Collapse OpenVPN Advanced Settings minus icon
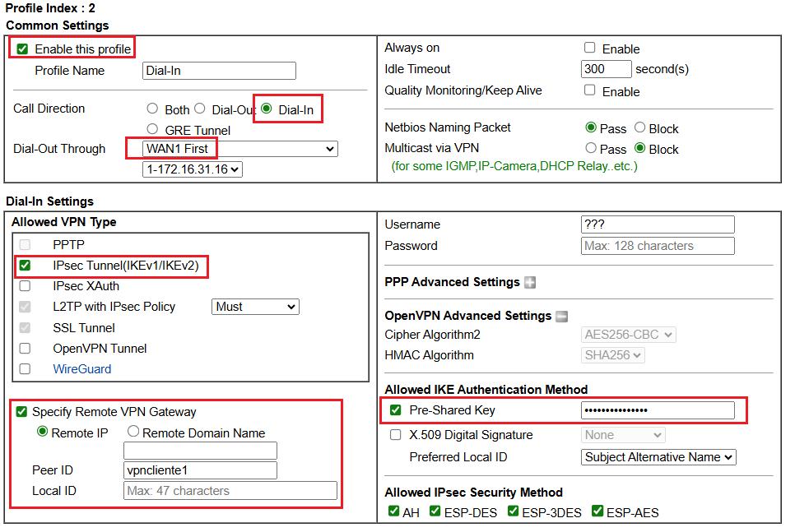This screenshot has width=795, height=532. tap(561, 316)
